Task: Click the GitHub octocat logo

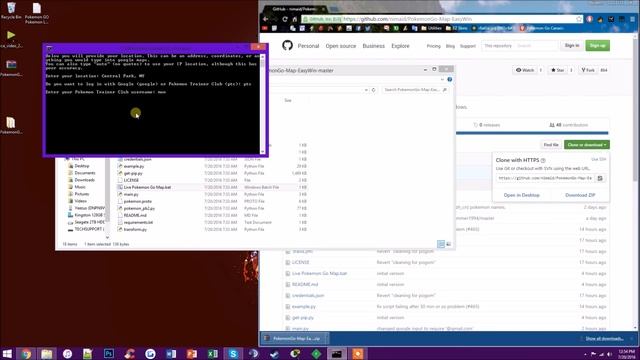Action: tap(287, 45)
